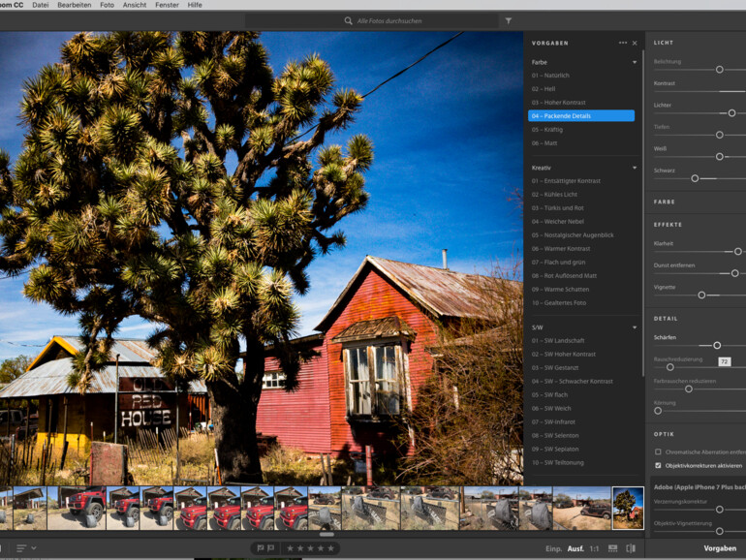Rate photo three stars

[310, 548]
